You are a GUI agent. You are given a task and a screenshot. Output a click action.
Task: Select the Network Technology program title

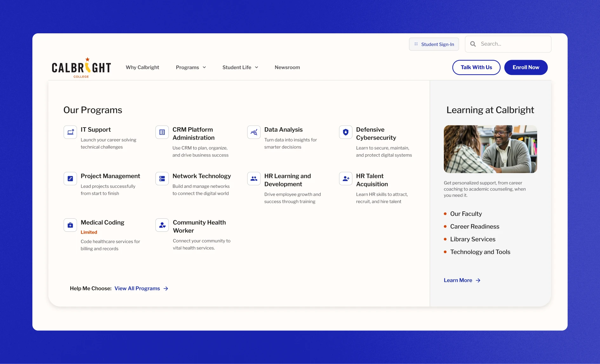(202, 176)
